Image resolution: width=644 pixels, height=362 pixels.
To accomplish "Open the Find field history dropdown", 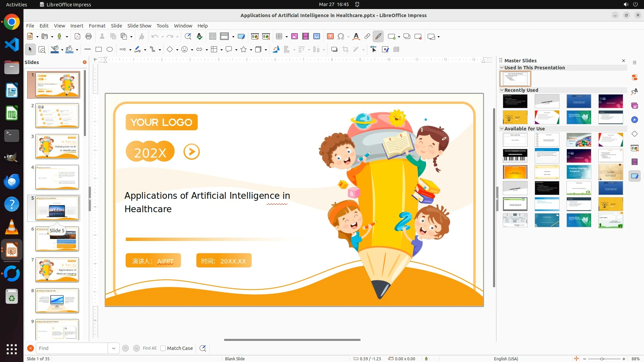I will [x=114, y=348].
